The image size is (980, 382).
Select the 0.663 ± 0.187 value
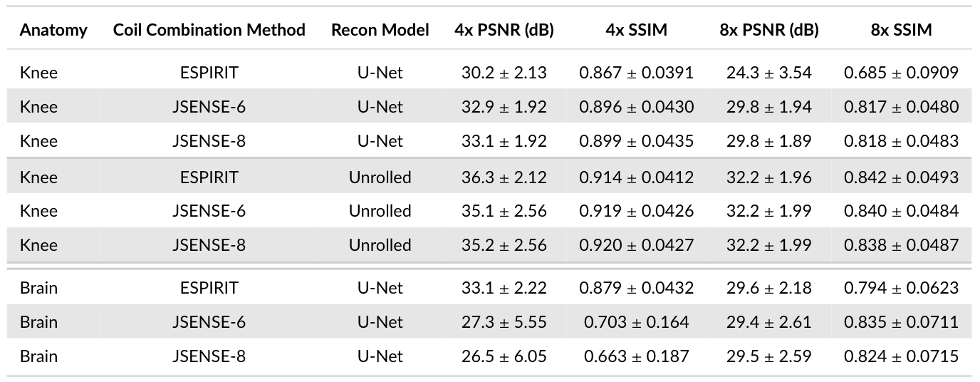636,356
